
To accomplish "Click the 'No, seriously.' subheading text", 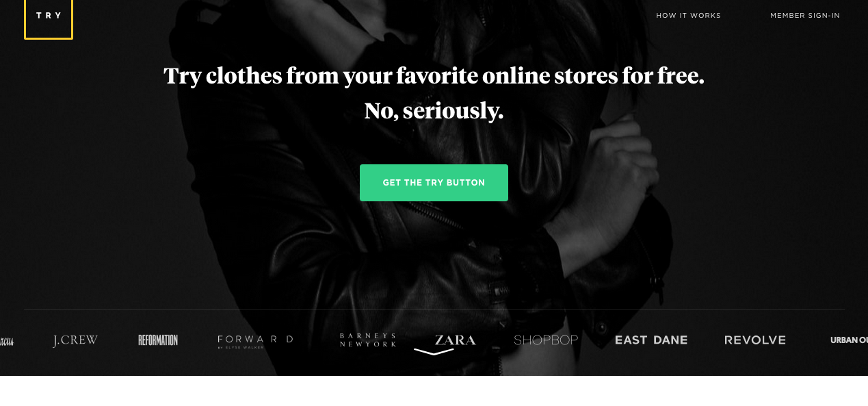I will pos(434,110).
